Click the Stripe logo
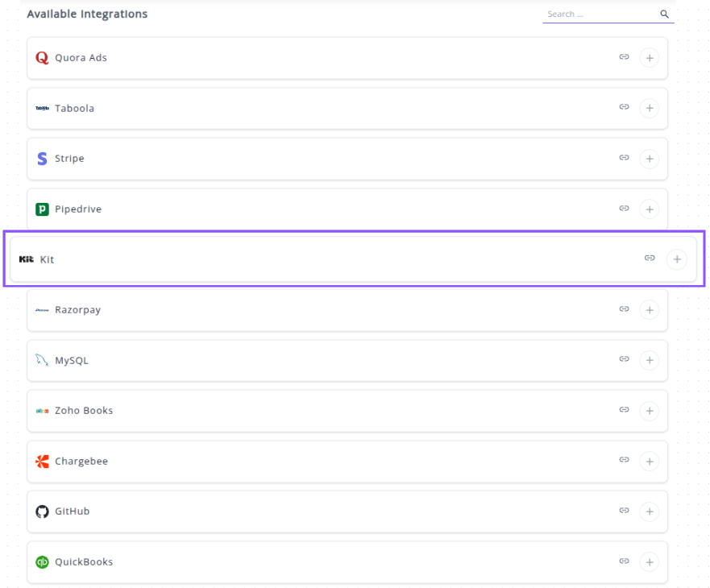The width and height of the screenshot is (710, 588). pos(42,159)
